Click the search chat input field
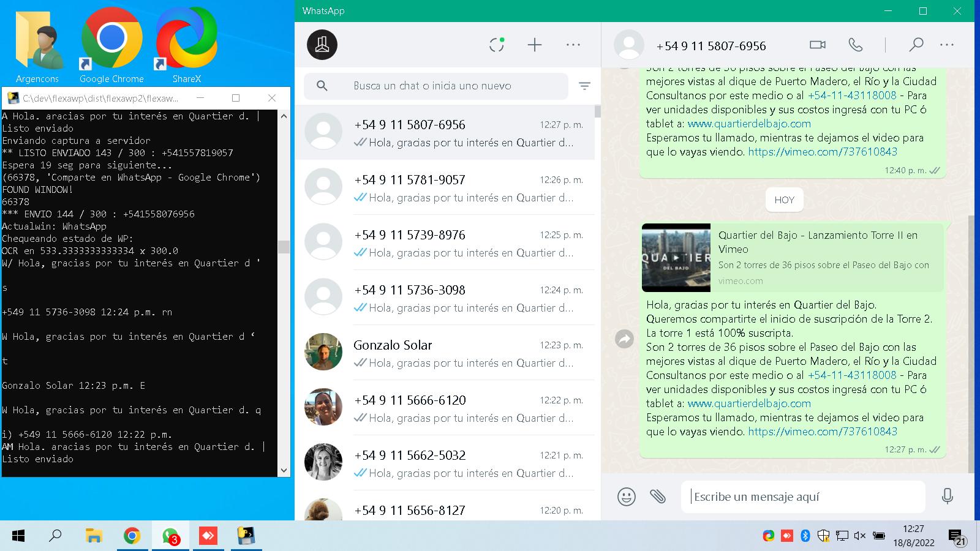This screenshot has width=980, height=551. pos(436,86)
